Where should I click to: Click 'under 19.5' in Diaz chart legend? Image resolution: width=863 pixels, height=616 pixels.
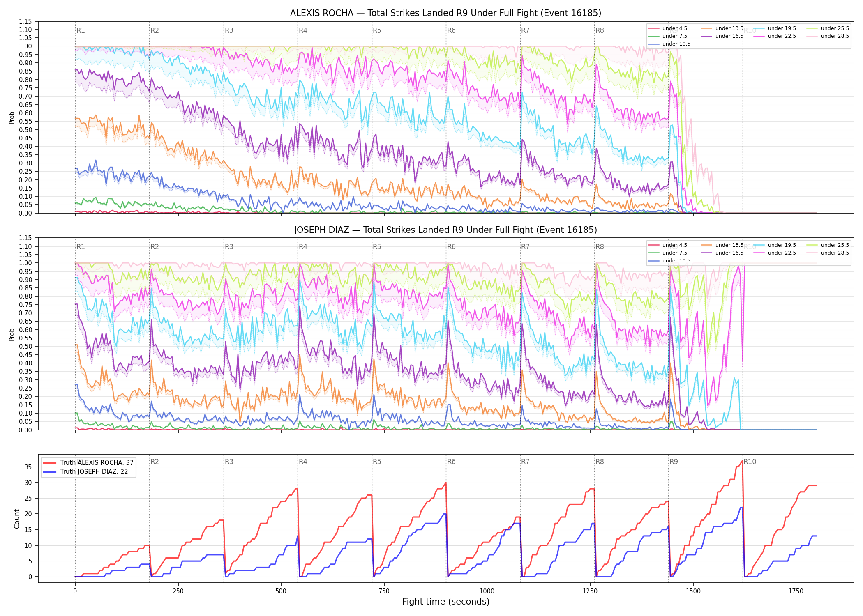coord(782,245)
